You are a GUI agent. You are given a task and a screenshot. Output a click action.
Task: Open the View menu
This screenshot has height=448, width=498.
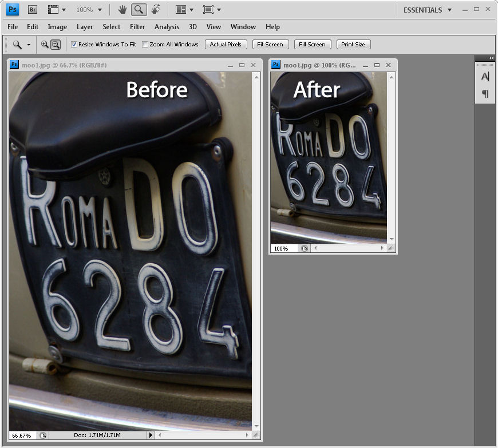[214, 27]
